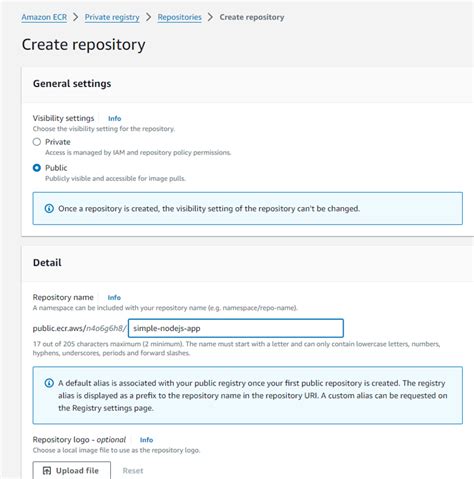
Task: Go to Private registry breadcrumb
Action: (112, 17)
